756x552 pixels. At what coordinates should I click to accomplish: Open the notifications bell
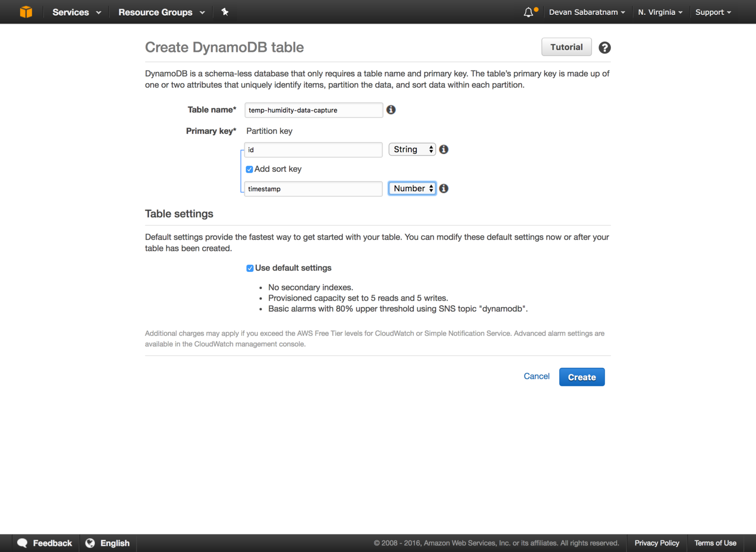pos(528,12)
